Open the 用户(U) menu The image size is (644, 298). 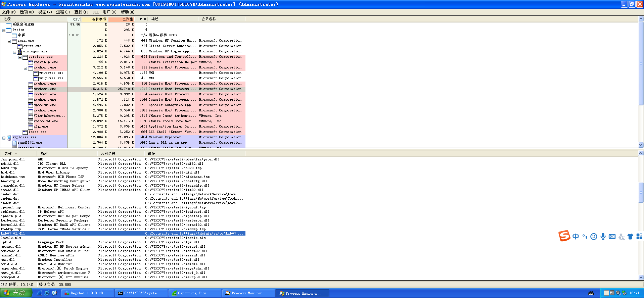pos(109,12)
